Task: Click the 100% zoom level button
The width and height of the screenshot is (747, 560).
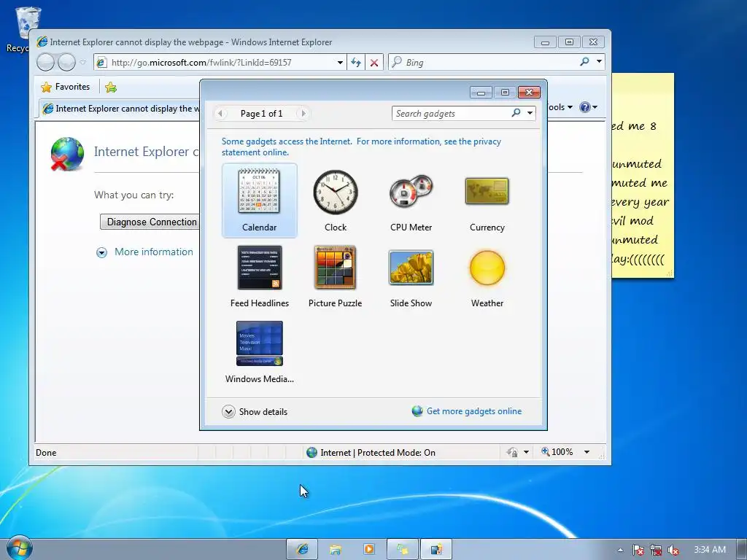Action: coord(557,452)
